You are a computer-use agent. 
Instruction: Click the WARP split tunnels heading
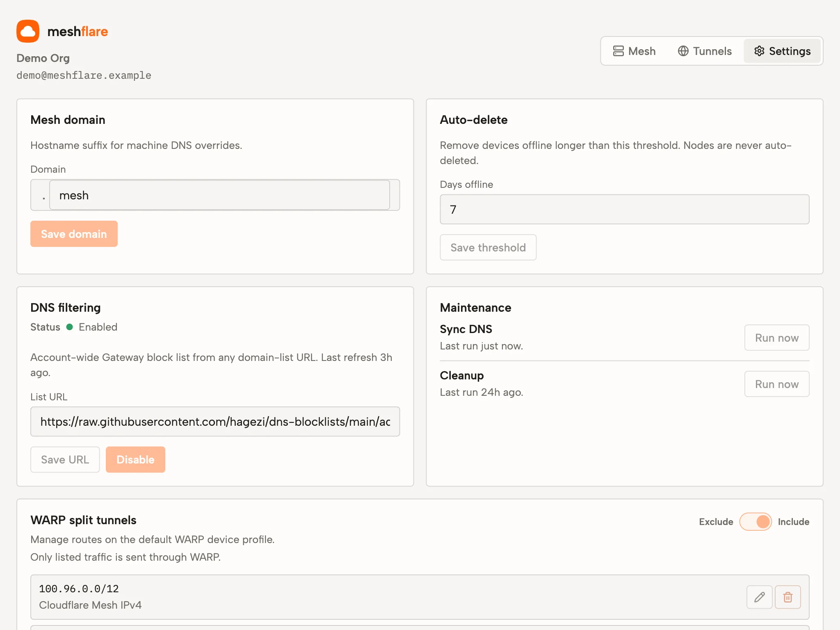[x=83, y=520]
